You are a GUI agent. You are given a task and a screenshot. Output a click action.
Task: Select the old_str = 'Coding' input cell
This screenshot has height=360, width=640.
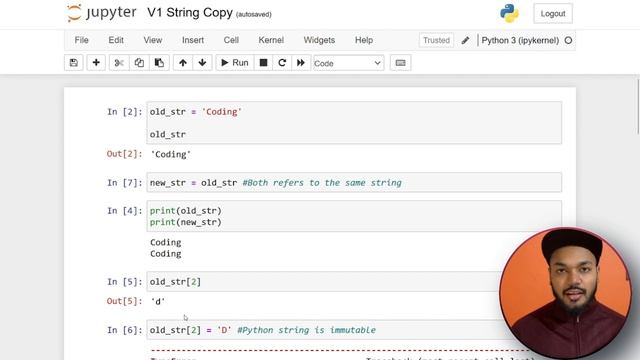tap(354, 123)
